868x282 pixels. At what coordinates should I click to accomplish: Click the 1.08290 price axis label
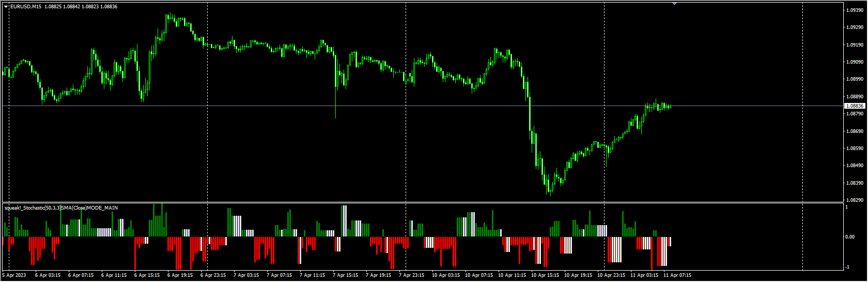[x=855, y=200]
